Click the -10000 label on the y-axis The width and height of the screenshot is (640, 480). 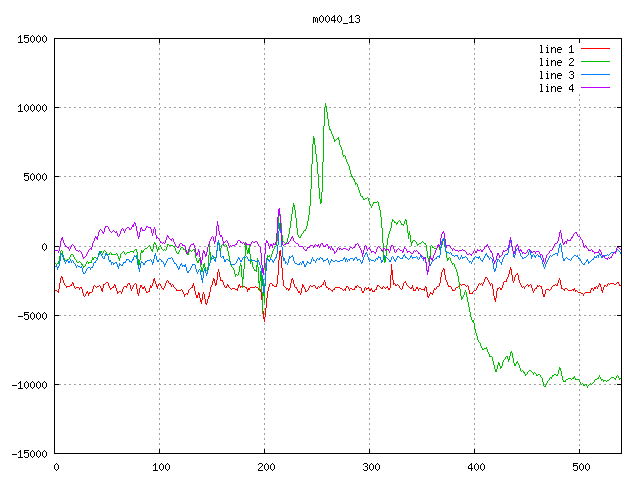29,385
